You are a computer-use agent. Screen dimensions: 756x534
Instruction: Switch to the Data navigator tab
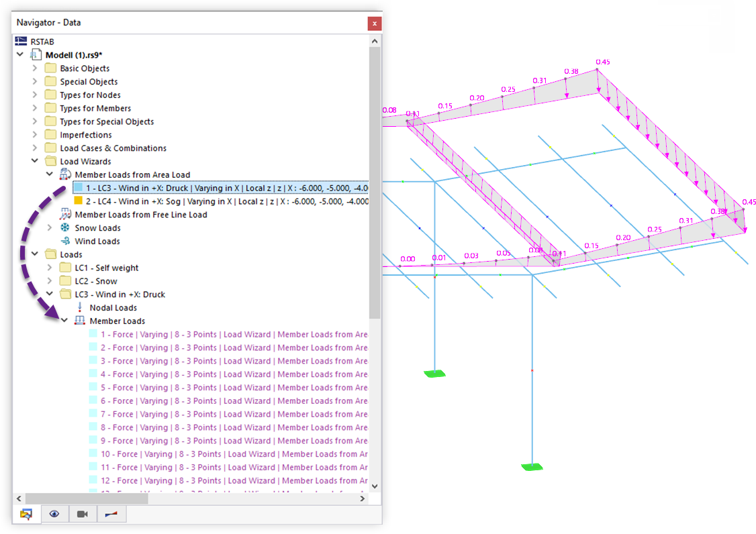[x=27, y=513]
